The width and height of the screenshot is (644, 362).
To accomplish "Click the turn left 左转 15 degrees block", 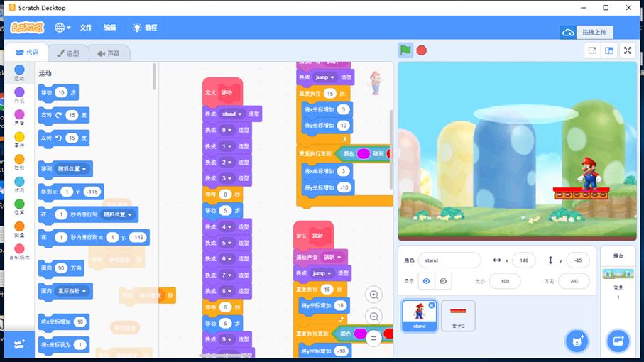I will tap(64, 138).
